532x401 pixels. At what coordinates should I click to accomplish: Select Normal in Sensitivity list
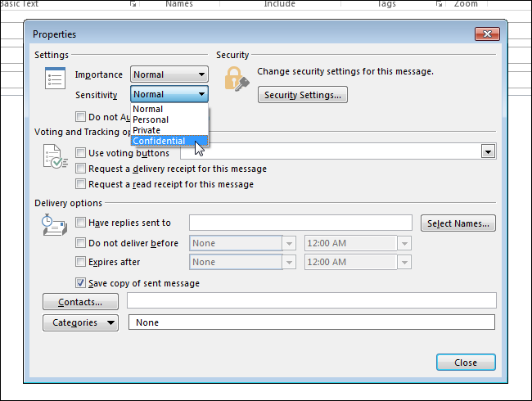coord(169,109)
